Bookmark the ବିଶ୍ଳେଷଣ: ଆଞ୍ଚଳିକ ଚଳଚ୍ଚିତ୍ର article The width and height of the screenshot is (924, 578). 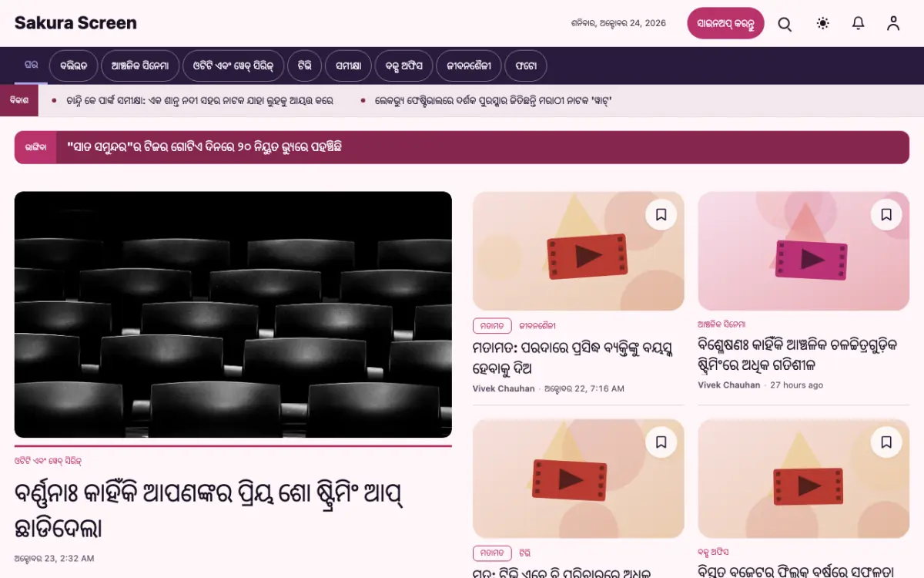coord(886,215)
